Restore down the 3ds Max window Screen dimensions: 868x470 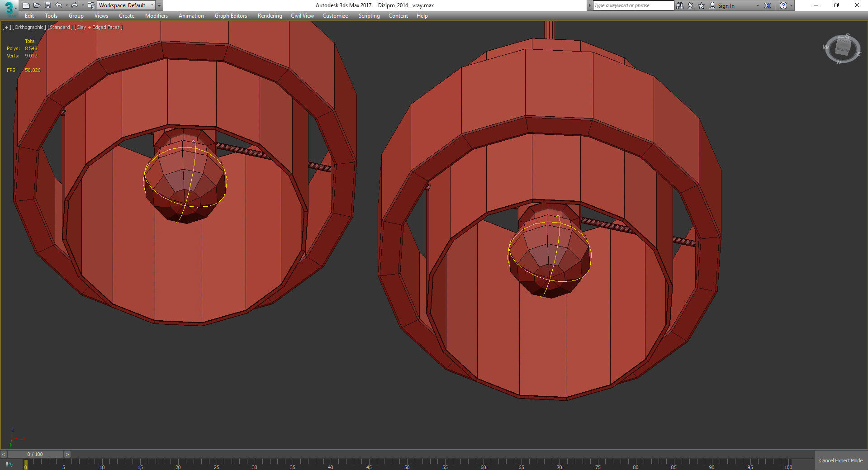[836, 5]
